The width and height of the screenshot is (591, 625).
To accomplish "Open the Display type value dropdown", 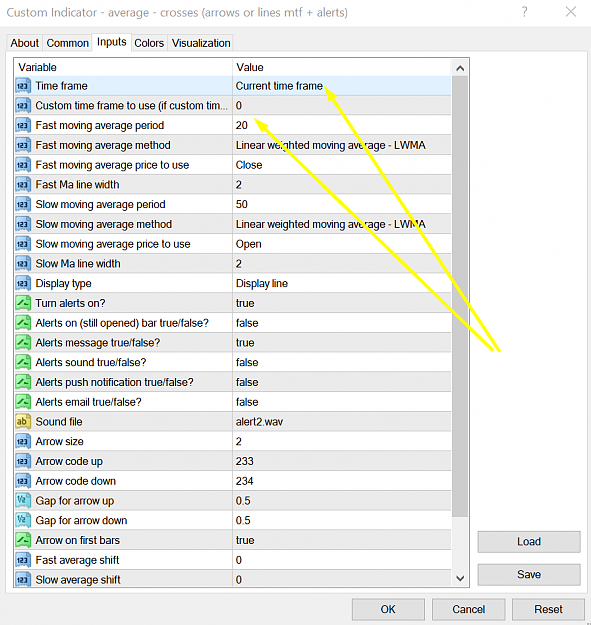I will pos(342,283).
